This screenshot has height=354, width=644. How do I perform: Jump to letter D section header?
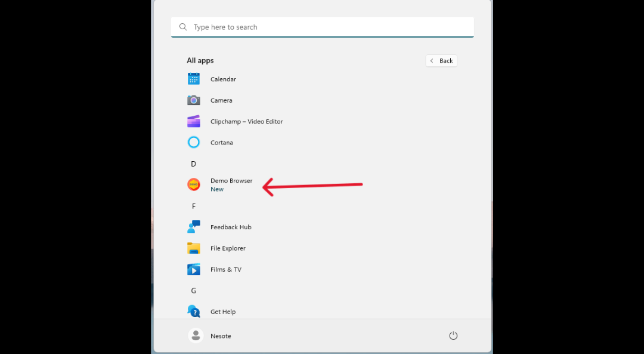pyautogui.click(x=193, y=164)
